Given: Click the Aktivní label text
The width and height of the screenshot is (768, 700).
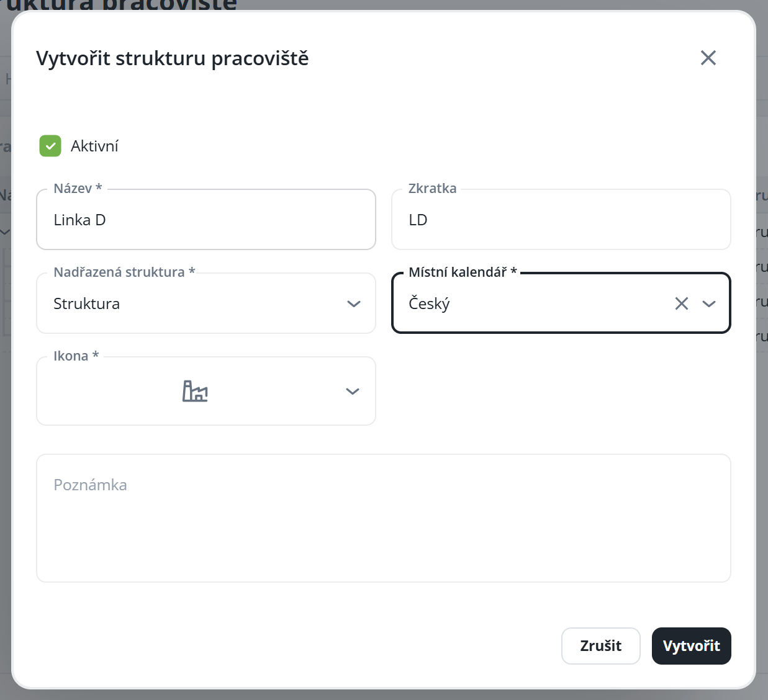Looking at the screenshot, I should [x=94, y=146].
